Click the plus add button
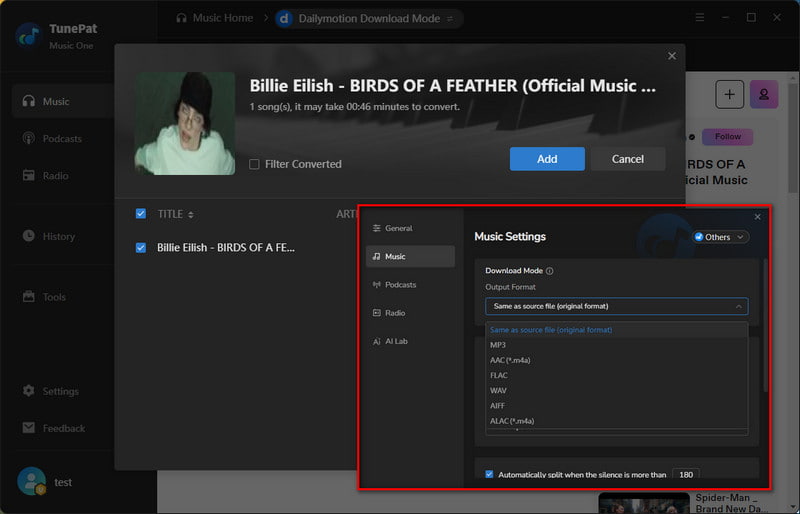Screen dimensions: 800x514 coord(730,94)
